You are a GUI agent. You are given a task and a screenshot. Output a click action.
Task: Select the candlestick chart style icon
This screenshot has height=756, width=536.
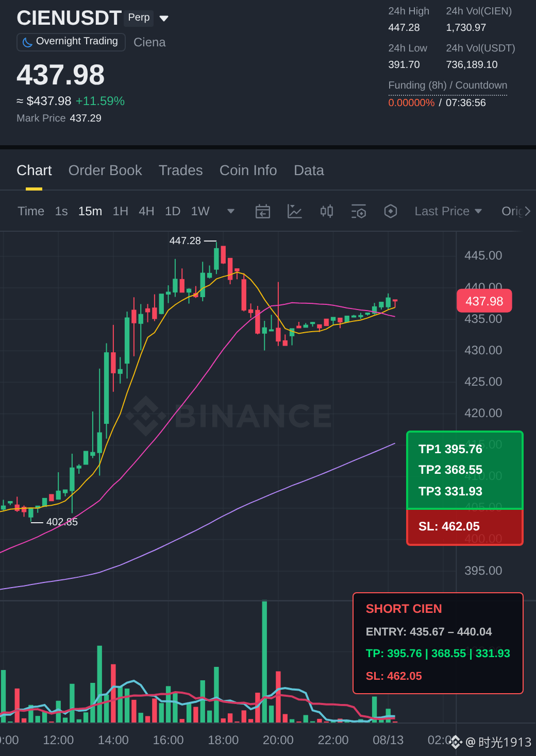click(x=327, y=211)
